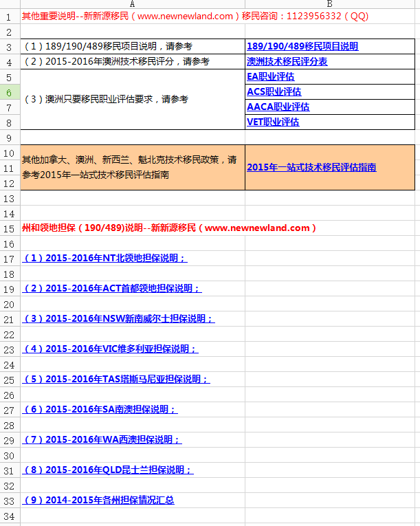Select row 3 header
420x526 pixels.
click(x=10, y=47)
